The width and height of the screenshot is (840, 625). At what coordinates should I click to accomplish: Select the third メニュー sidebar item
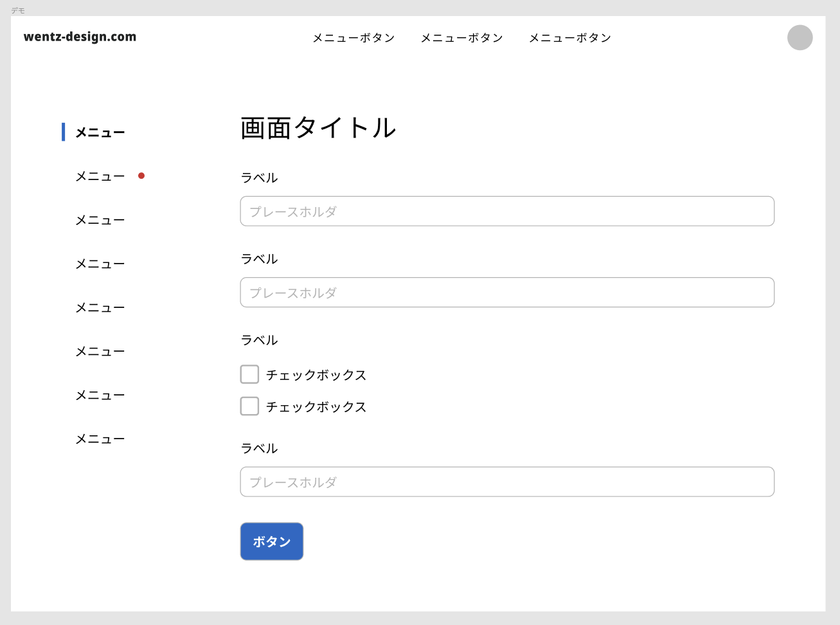100,219
